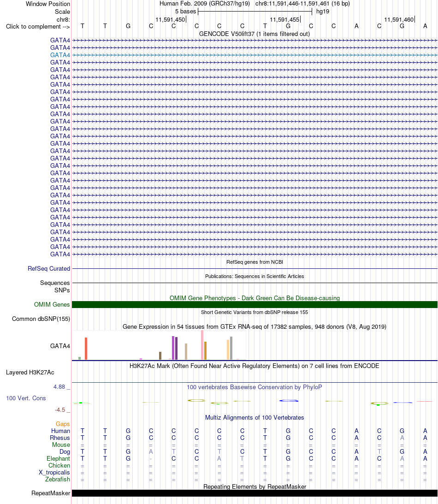Click the tall pink GTEx expression bar
Screen dimensions: 438x504
point(202,345)
